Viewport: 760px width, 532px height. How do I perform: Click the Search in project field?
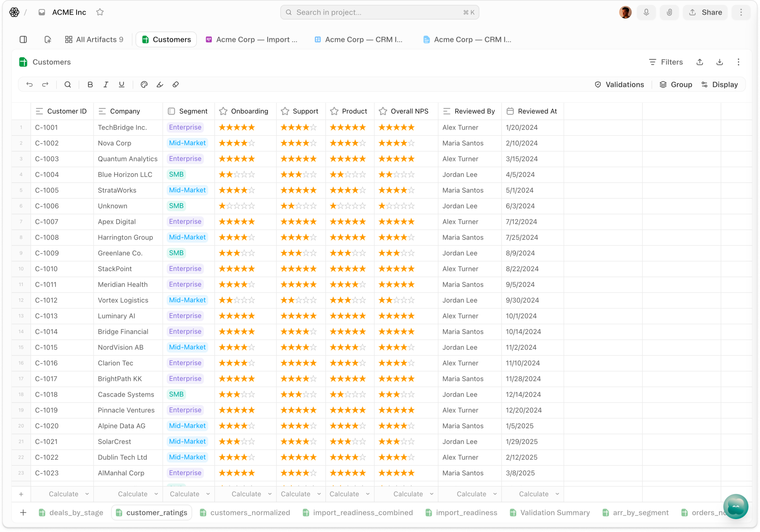tap(379, 13)
